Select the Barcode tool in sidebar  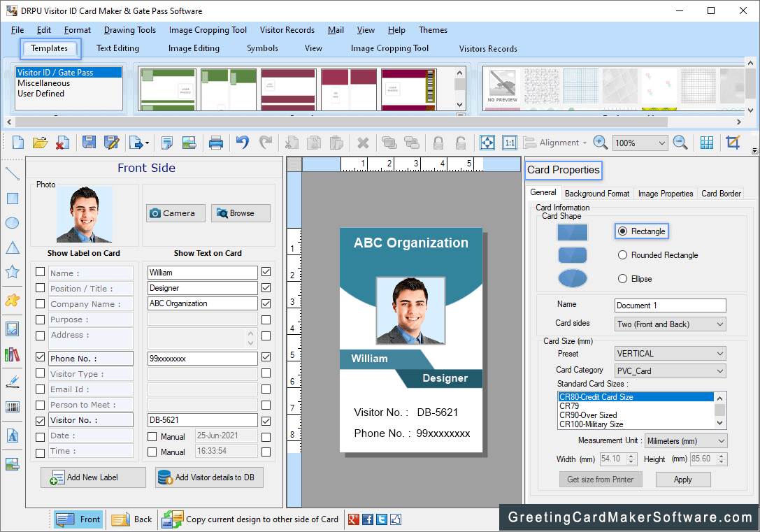pos(12,406)
